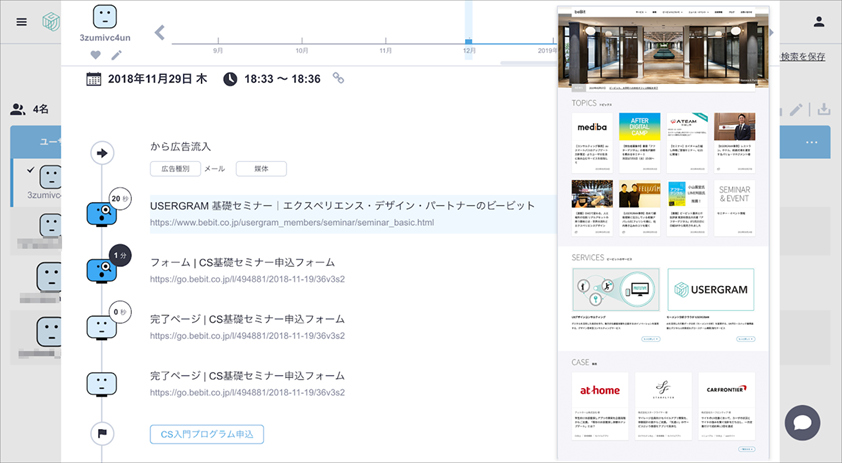Click the CS入門プログラム申込 conversion button

(x=207, y=434)
